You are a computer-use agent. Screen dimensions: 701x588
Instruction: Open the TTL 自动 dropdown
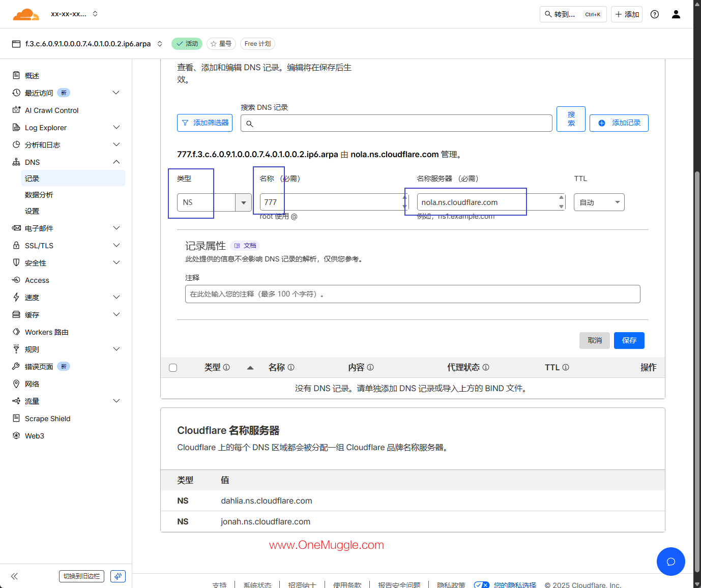pos(599,202)
